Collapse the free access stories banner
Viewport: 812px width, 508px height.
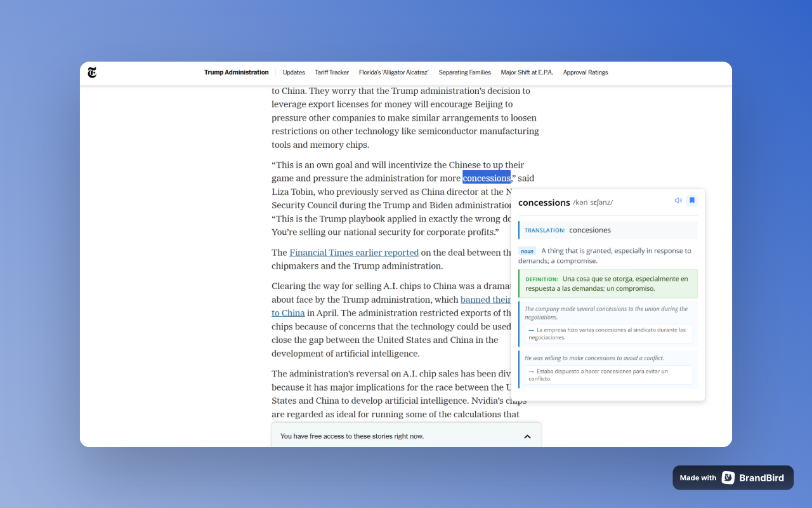[527, 436]
